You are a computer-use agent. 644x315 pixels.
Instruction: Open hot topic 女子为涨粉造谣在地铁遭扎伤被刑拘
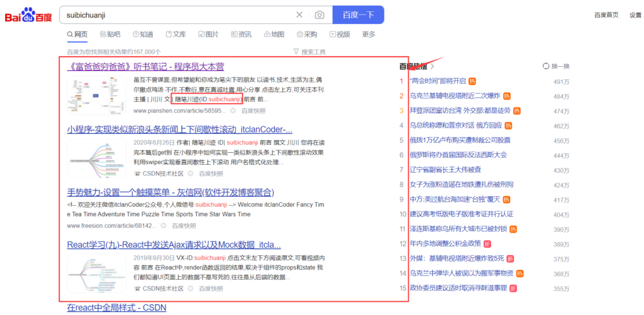click(x=462, y=185)
